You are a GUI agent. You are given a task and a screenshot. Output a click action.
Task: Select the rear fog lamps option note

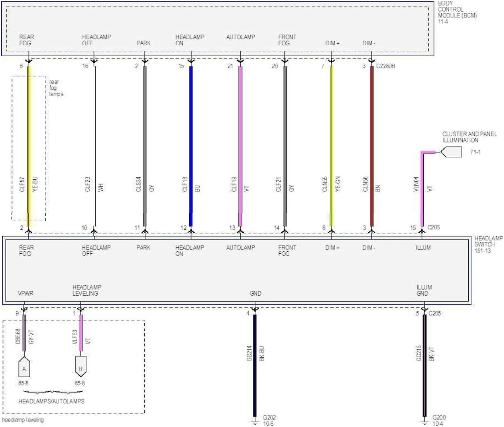[56, 88]
